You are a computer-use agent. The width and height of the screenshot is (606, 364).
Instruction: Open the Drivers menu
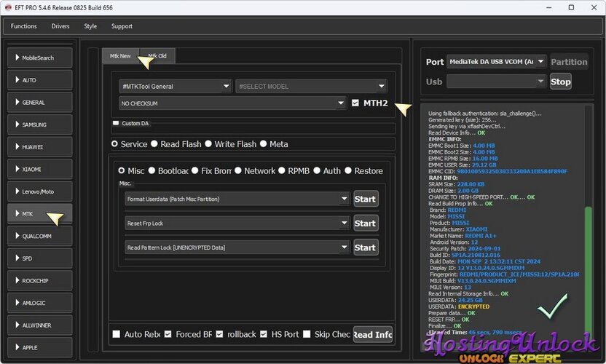pyautogui.click(x=60, y=26)
